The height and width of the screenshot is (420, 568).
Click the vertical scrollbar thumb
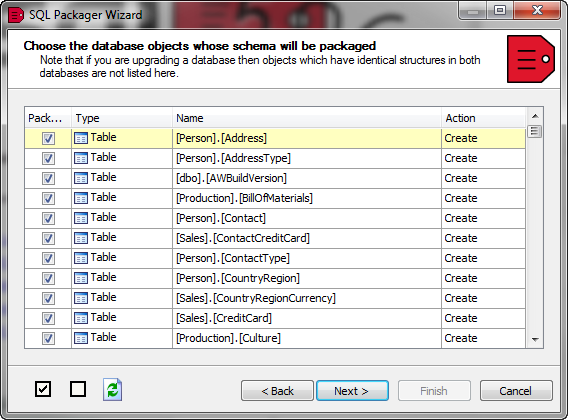pyautogui.click(x=535, y=131)
